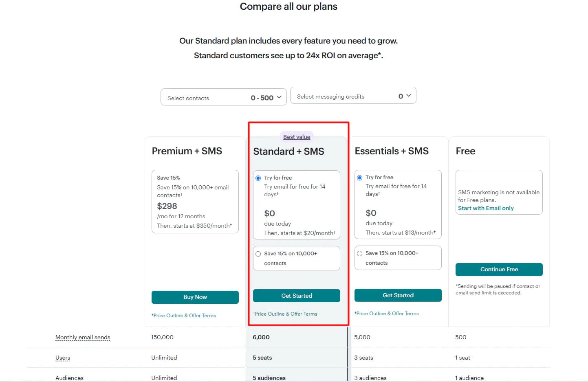Click the 3 seats value

363,358
